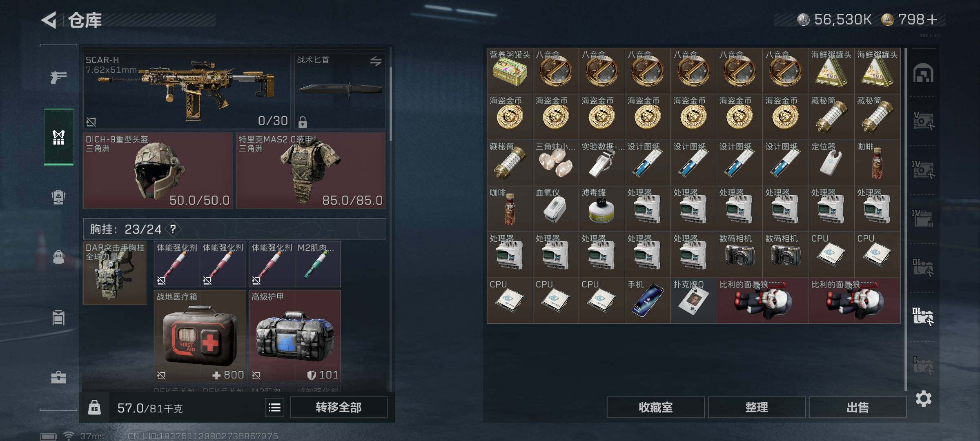Expand the level V storage box

tap(923, 121)
